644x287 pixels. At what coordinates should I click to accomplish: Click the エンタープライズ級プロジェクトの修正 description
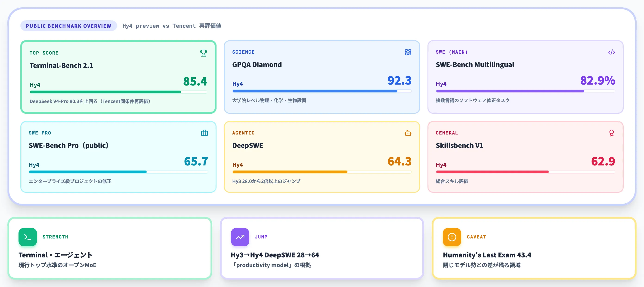70,181
